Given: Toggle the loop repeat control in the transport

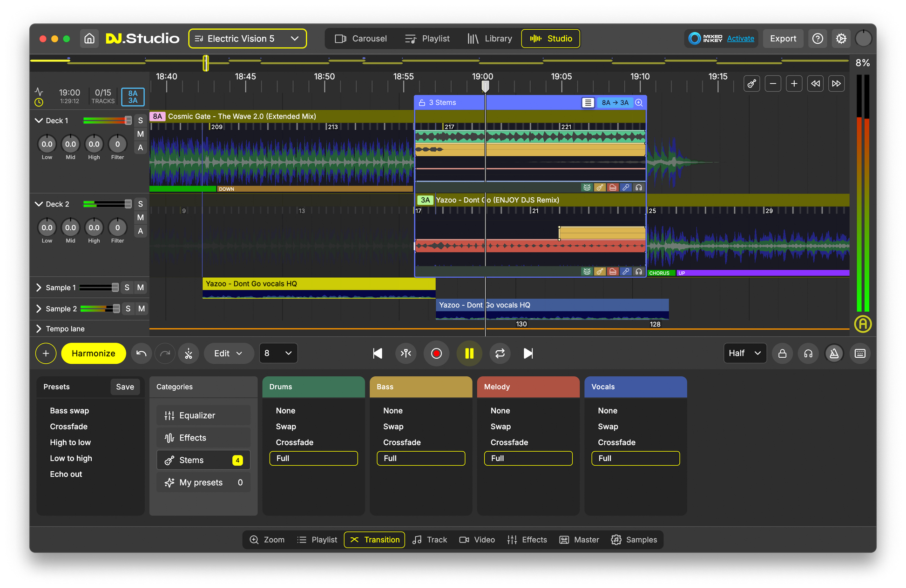Looking at the screenshot, I should click(x=500, y=354).
